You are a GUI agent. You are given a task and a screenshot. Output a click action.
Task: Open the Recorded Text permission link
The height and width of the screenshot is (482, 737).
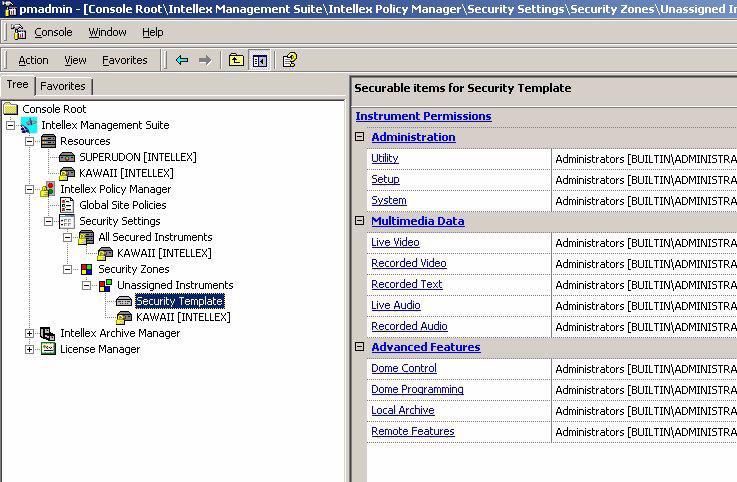click(x=407, y=284)
